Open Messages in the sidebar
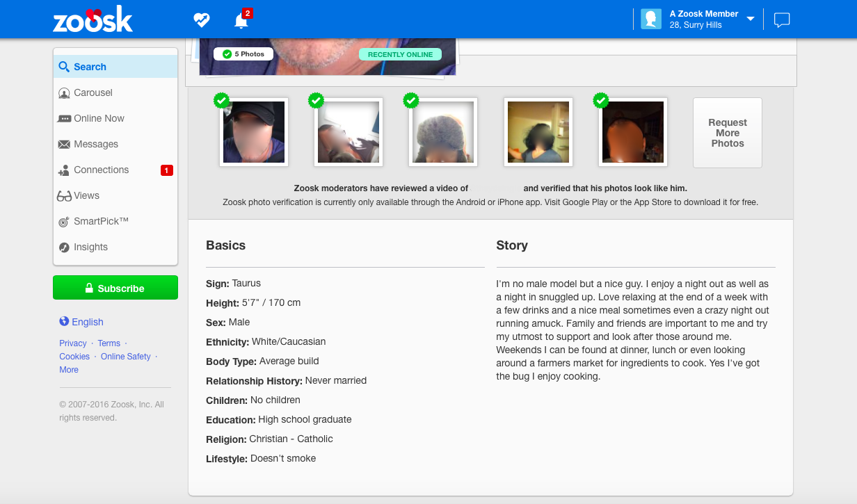Viewport: 857px width, 504px height. (96, 144)
